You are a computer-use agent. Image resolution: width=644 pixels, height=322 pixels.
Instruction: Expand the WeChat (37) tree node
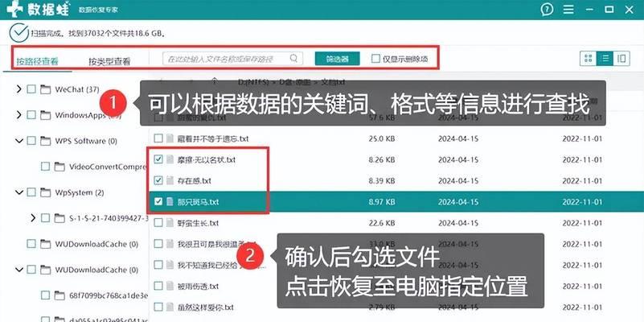coord(18,89)
